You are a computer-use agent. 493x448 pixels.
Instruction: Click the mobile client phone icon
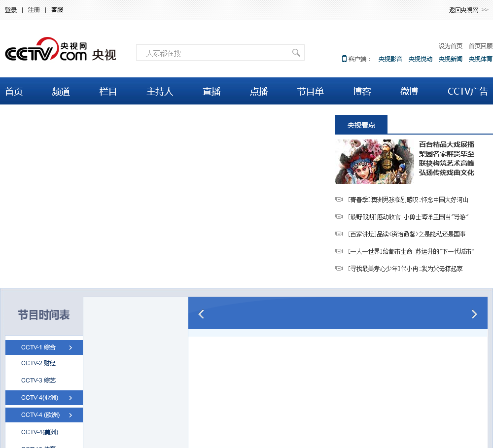(344, 59)
